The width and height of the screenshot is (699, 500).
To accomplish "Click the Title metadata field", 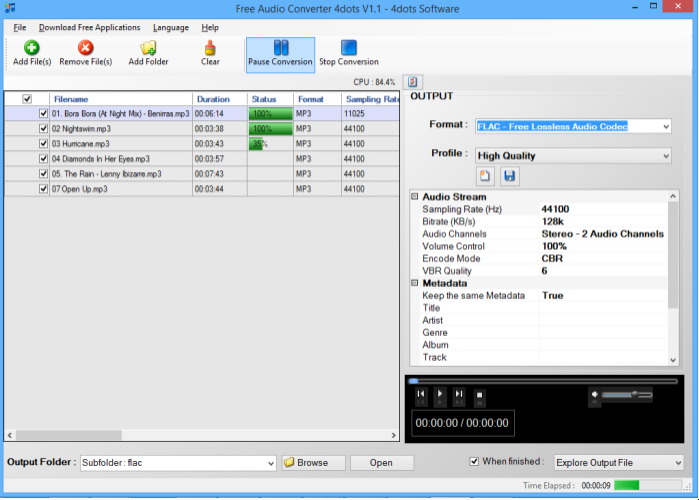I will (604, 308).
